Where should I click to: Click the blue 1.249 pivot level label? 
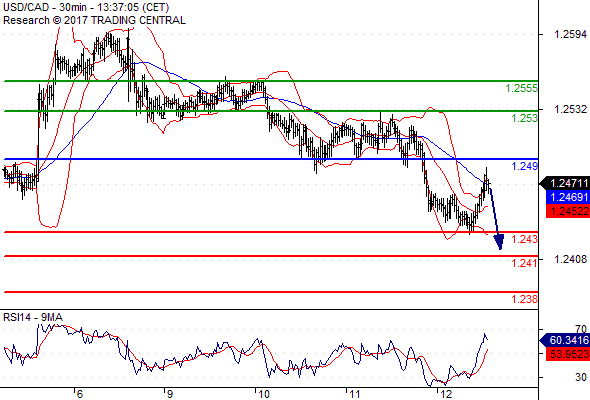524,166
